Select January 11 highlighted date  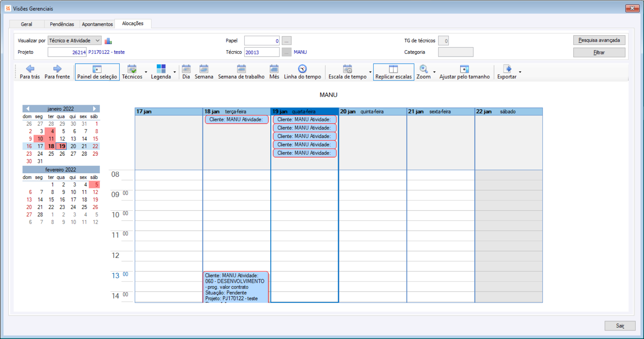point(51,139)
